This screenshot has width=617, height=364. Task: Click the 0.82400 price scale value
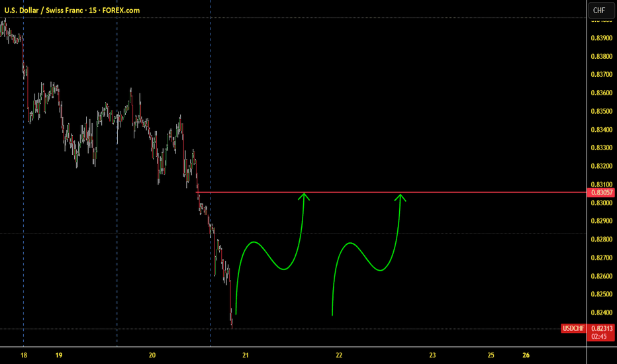(x=602, y=312)
